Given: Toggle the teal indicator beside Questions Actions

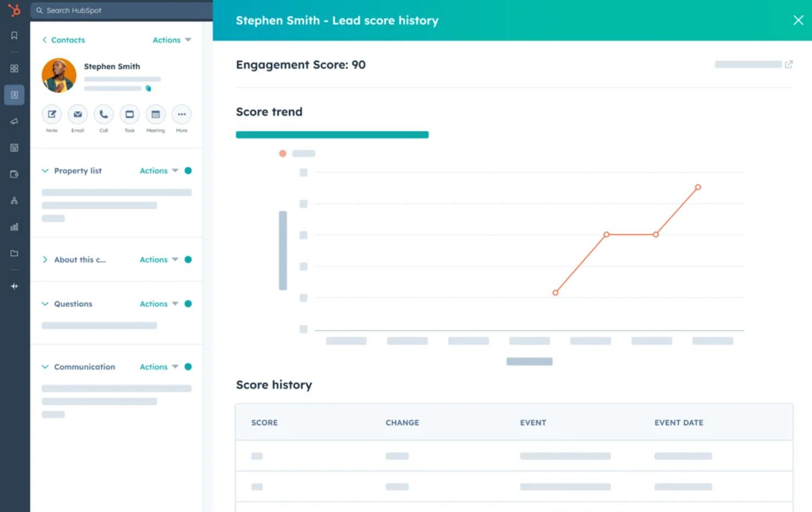Looking at the screenshot, I should [x=188, y=303].
